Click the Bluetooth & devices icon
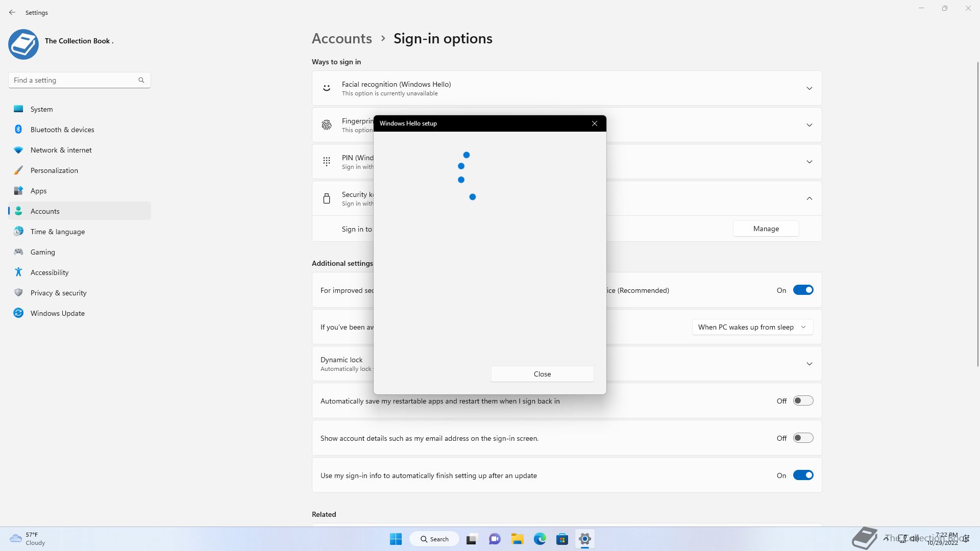The width and height of the screenshot is (980, 551). [18, 130]
